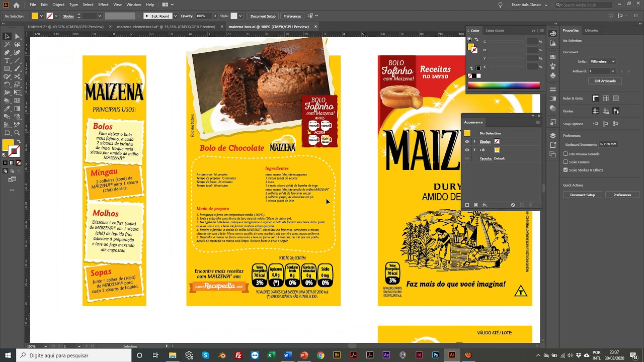Image resolution: width=644 pixels, height=362 pixels.
Task: Toggle Fill visibility eye in Appearance
Action: tap(467, 150)
